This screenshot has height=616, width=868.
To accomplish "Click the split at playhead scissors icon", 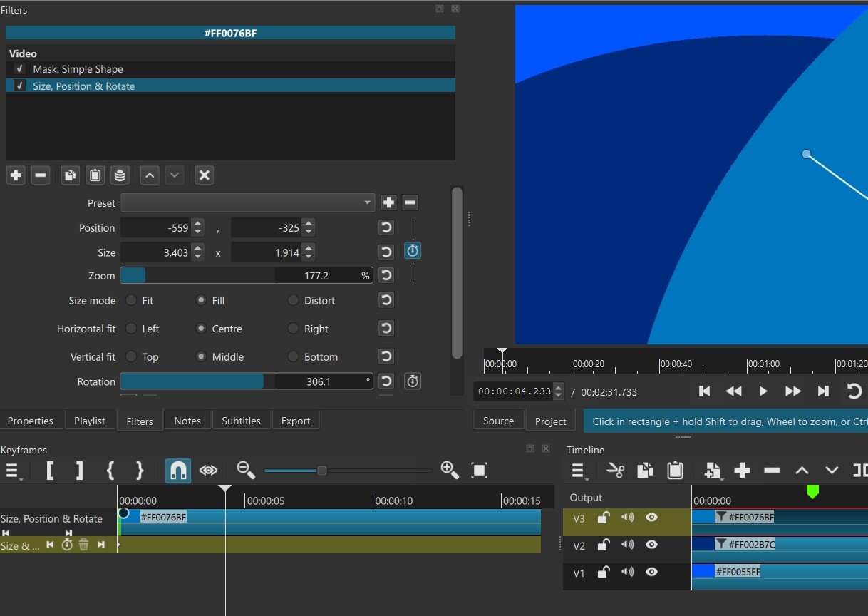I will click(x=615, y=471).
